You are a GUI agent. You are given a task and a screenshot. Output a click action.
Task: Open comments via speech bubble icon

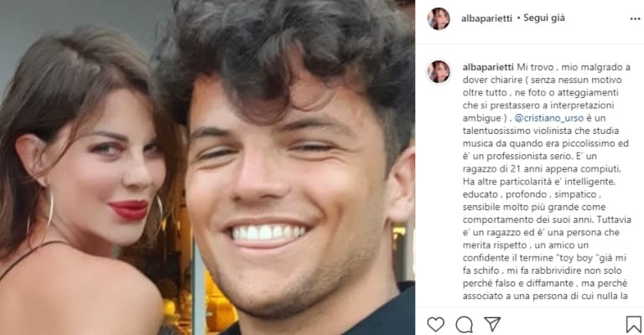click(464, 325)
